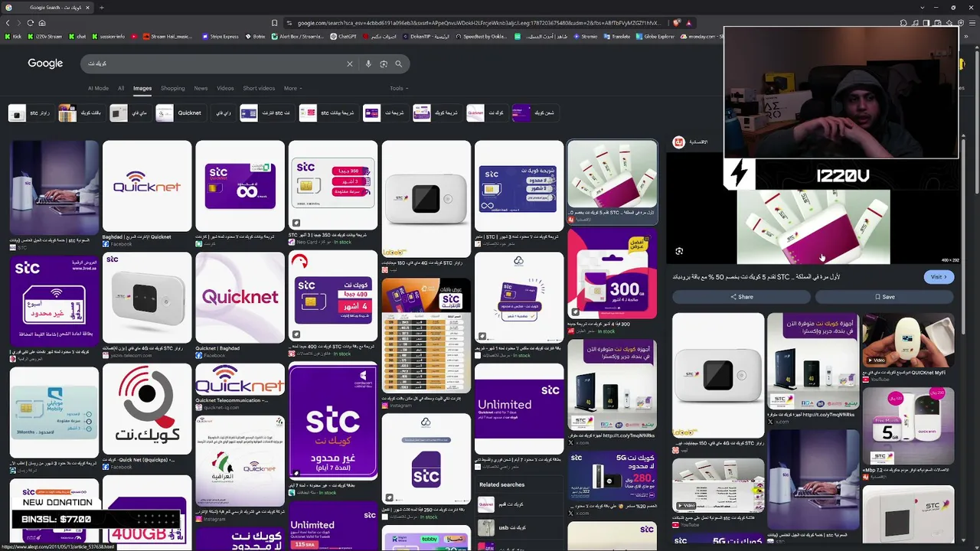The width and height of the screenshot is (980, 551).
Task: Open the Stream Hail_music bookmark
Action: [x=167, y=36]
